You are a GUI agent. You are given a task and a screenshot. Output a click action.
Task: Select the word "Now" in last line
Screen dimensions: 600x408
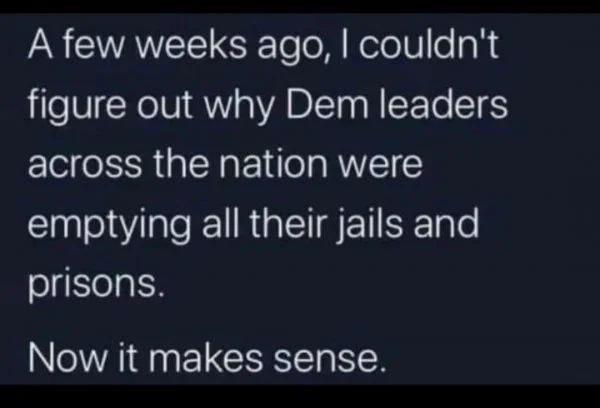pos(67,357)
